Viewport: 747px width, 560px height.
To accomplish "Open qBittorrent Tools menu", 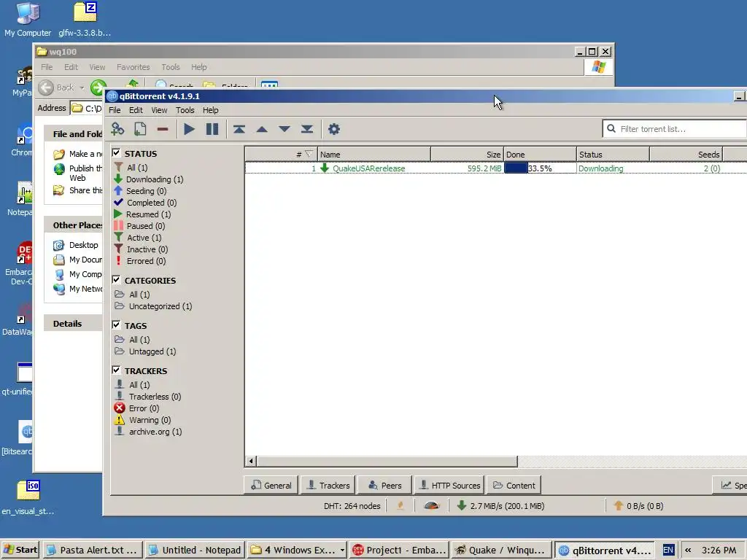I will coord(185,110).
